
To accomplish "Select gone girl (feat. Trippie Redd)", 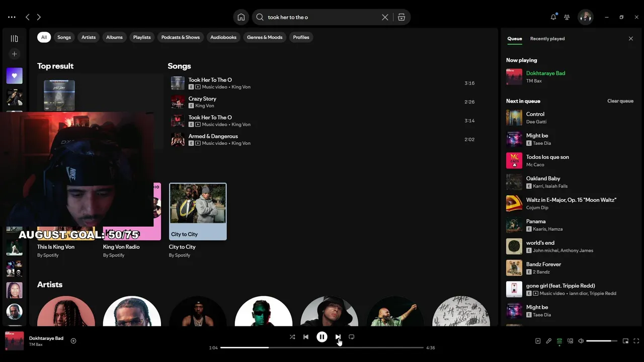I will point(570,289).
